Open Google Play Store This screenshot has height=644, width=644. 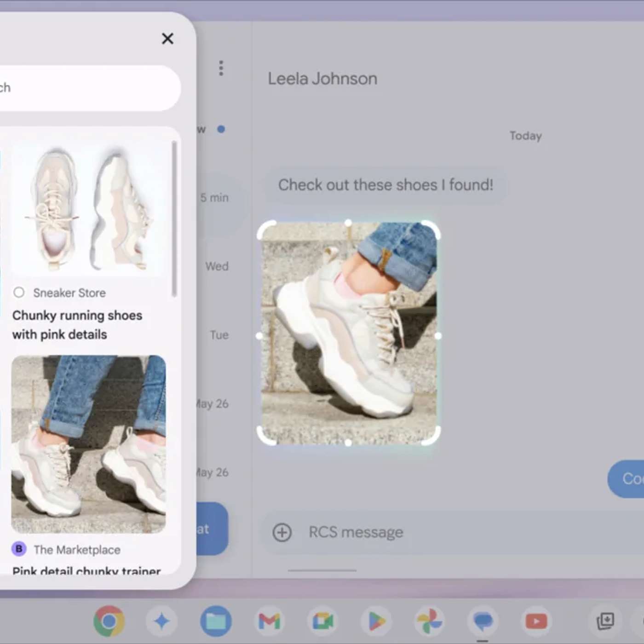click(376, 621)
